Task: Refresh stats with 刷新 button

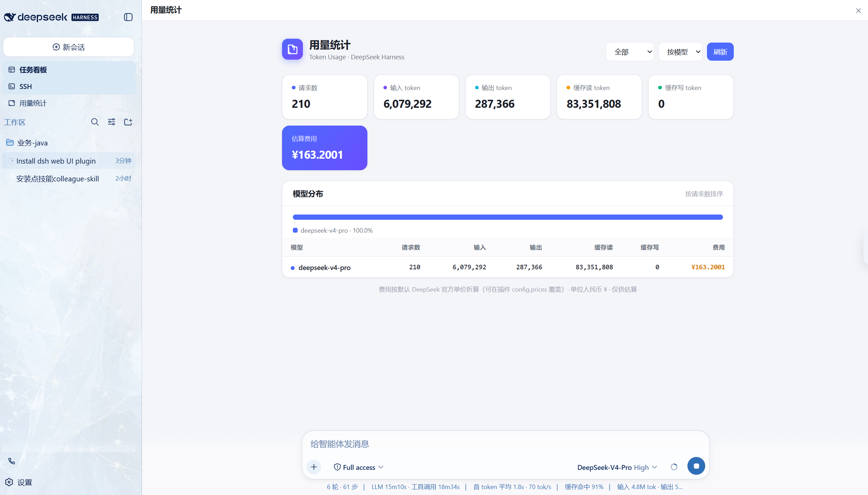Action: [720, 52]
